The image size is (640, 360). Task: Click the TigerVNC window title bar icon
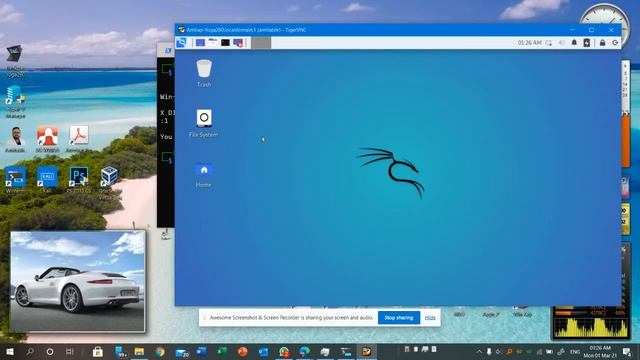(182, 30)
